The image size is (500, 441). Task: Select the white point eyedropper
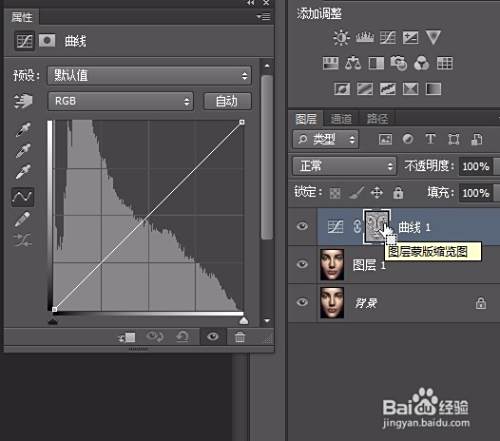pyautogui.click(x=23, y=172)
